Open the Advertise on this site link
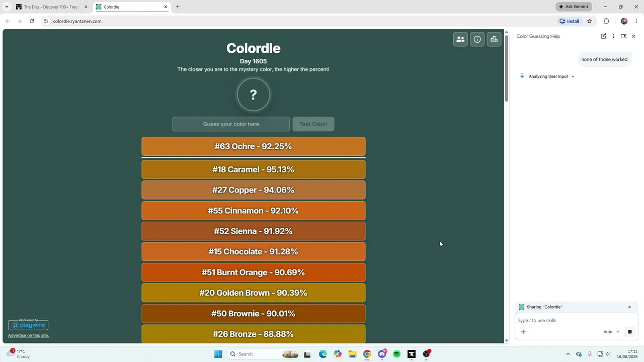The height and width of the screenshot is (362, 644). point(28,335)
